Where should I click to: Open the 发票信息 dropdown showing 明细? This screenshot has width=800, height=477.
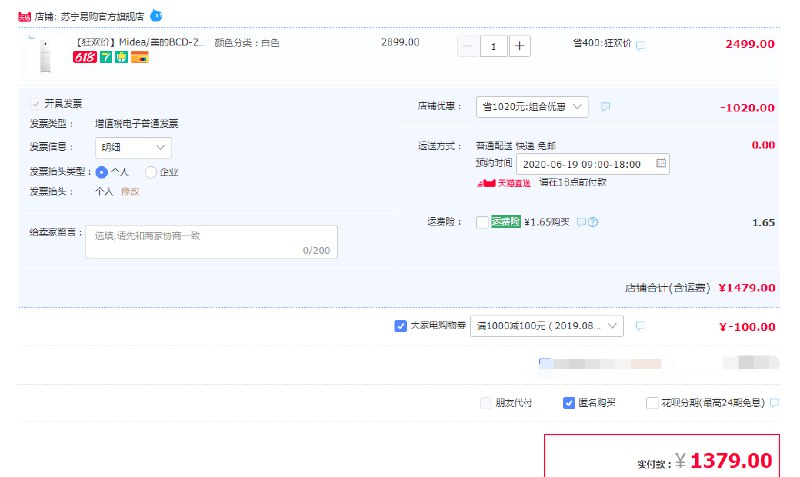[x=133, y=147]
